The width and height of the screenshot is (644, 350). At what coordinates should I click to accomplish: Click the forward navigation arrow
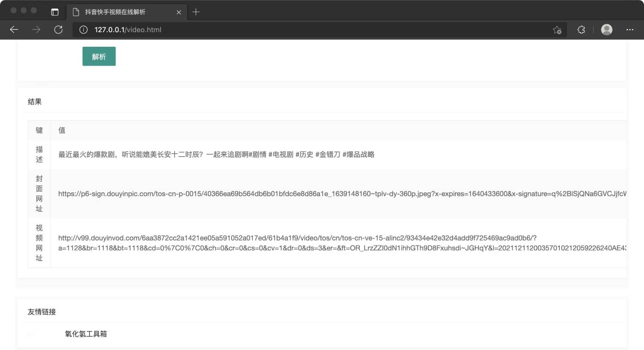[x=36, y=30]
